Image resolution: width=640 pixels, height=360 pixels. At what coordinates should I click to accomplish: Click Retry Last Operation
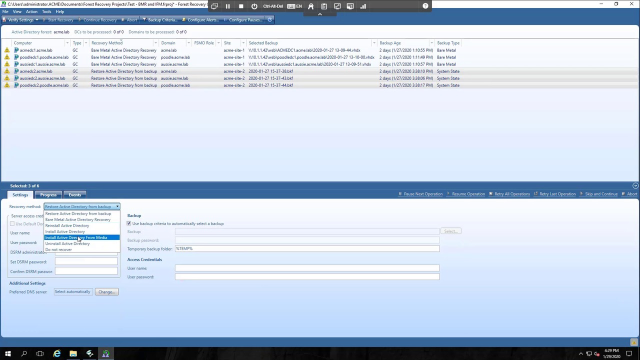click(555, 194)
